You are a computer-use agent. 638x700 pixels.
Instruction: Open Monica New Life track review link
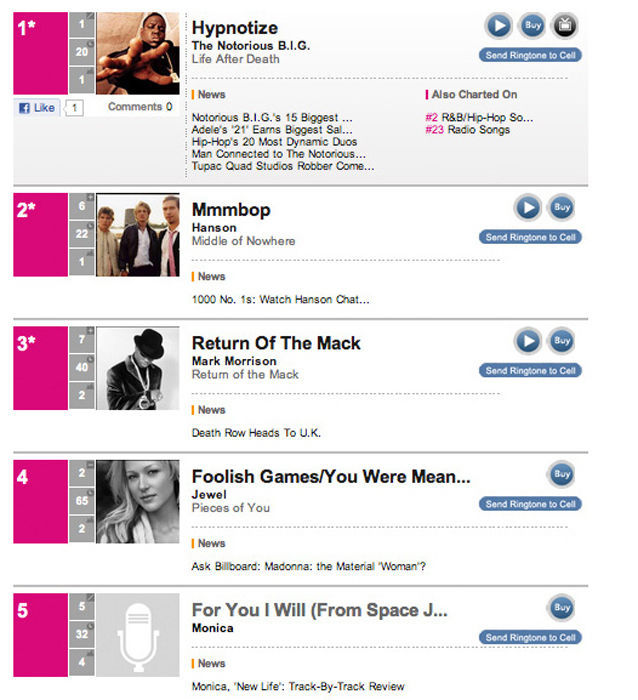point(297,686)
